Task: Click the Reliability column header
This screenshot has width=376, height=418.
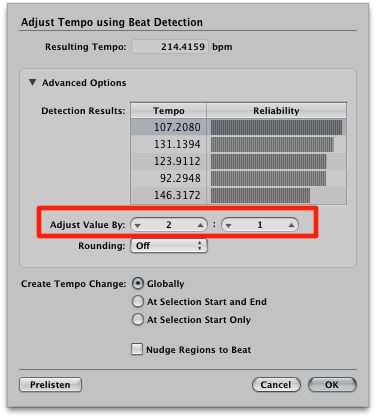Action: [x=276, y=111]
